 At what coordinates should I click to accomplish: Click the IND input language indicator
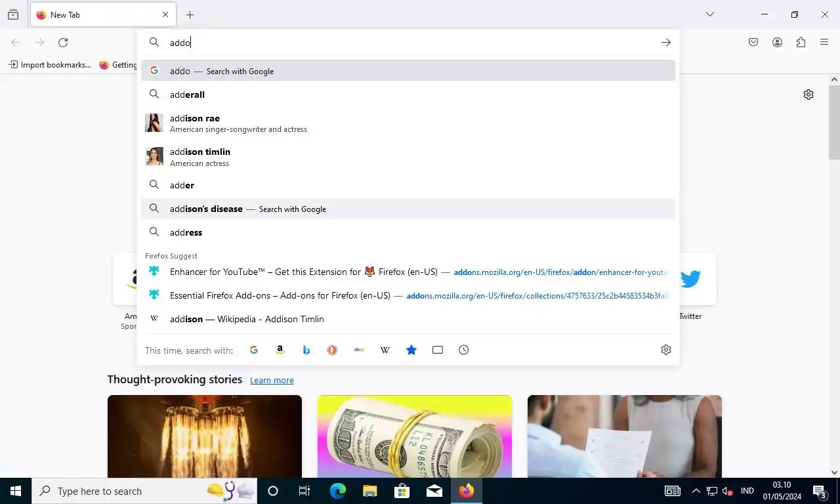click(x=747, y=491)
